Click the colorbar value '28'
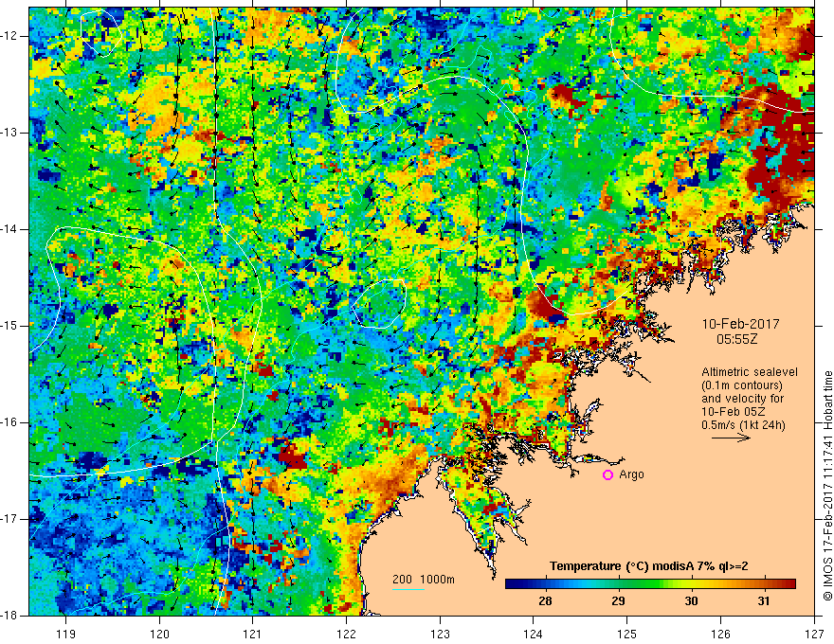This screenshot has height=644, width=834. click(545, 601)
